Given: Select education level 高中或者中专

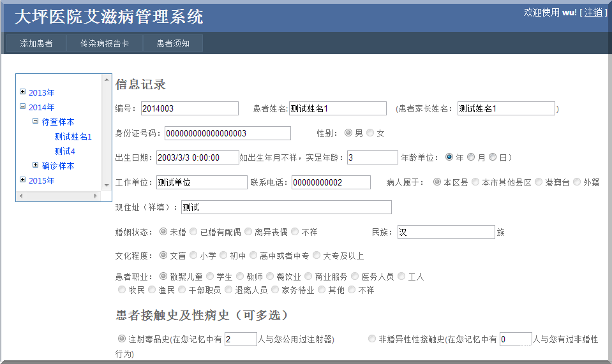Looking at the screenshot, I should 253,255.
